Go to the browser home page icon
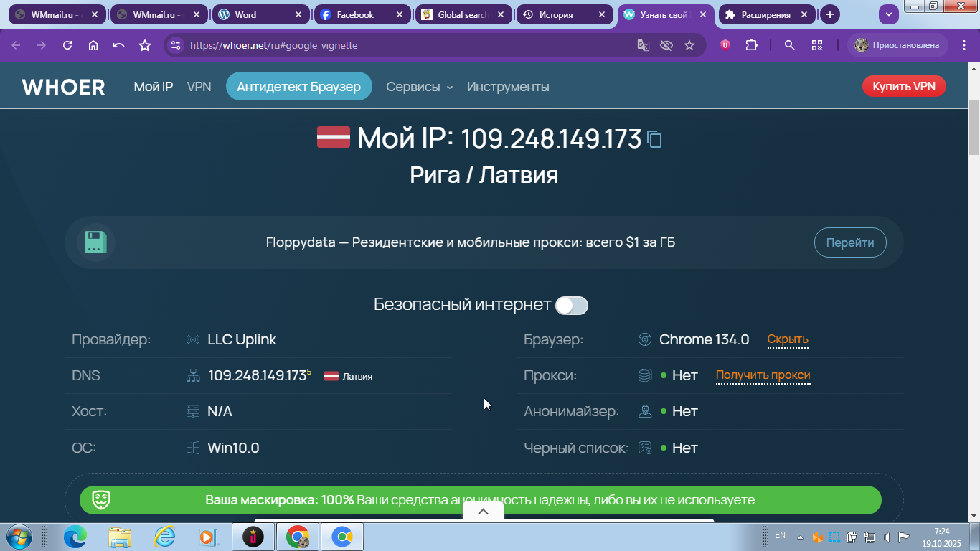The image size is (980, 551). coord(93,45)
